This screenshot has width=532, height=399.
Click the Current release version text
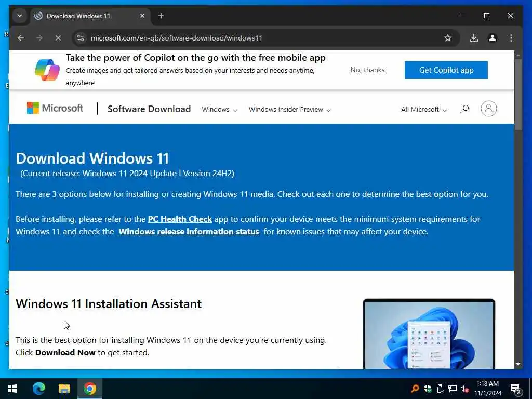[127, 174]
